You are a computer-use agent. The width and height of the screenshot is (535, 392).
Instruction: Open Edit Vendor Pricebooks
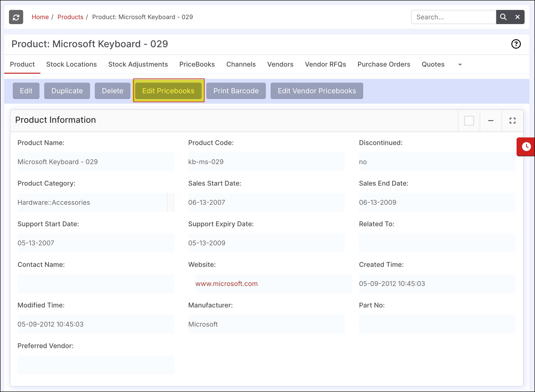[x=317, y=91]
